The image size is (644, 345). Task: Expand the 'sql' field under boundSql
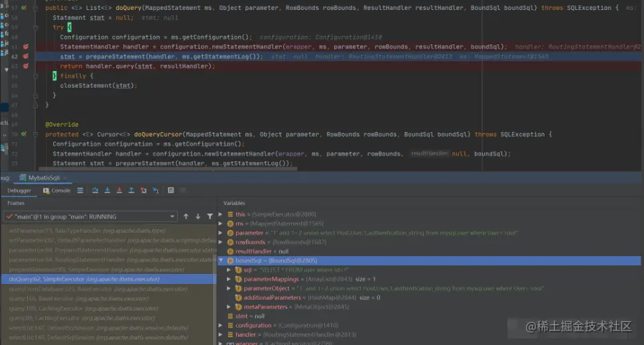tap(229, 270)
